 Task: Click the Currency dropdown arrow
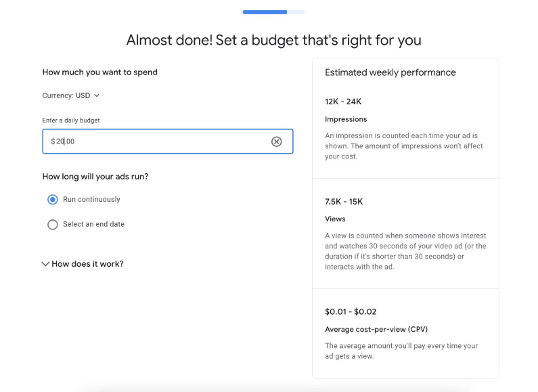tap(97, 95)
